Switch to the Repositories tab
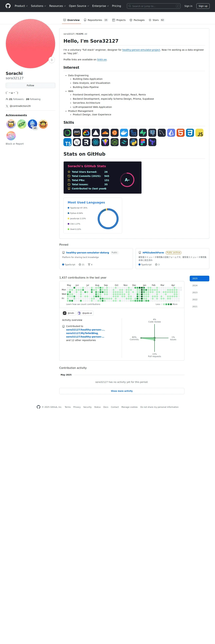 [96, 20]
